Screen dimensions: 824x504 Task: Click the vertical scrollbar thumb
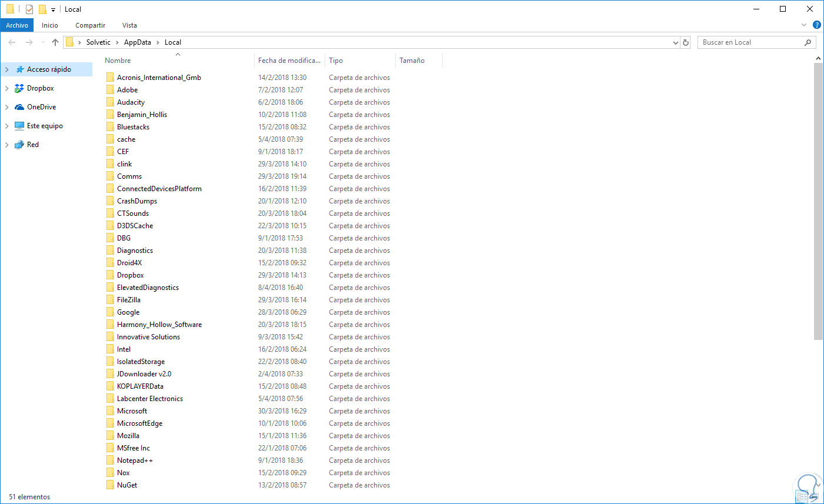click(818, 201)
